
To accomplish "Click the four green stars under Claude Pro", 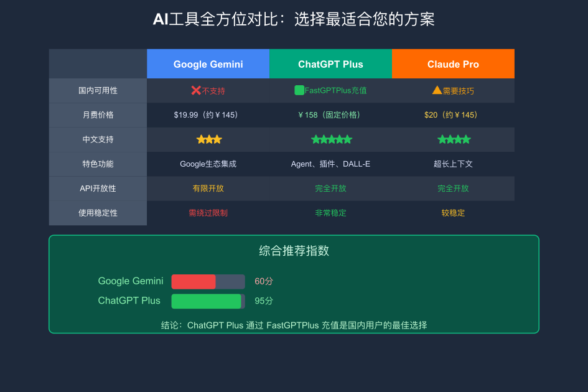I will tap(454, 139).
